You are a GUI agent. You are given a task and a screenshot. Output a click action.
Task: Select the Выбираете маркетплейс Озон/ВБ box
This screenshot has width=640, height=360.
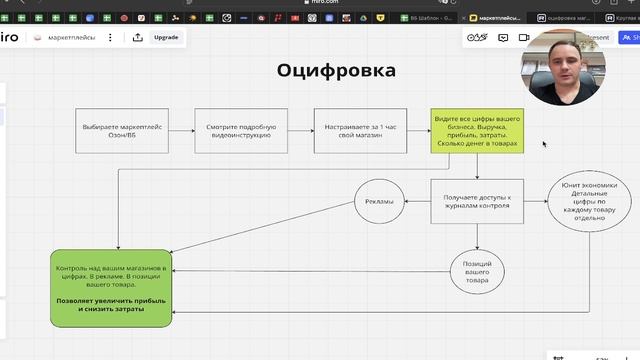(122, 131)
